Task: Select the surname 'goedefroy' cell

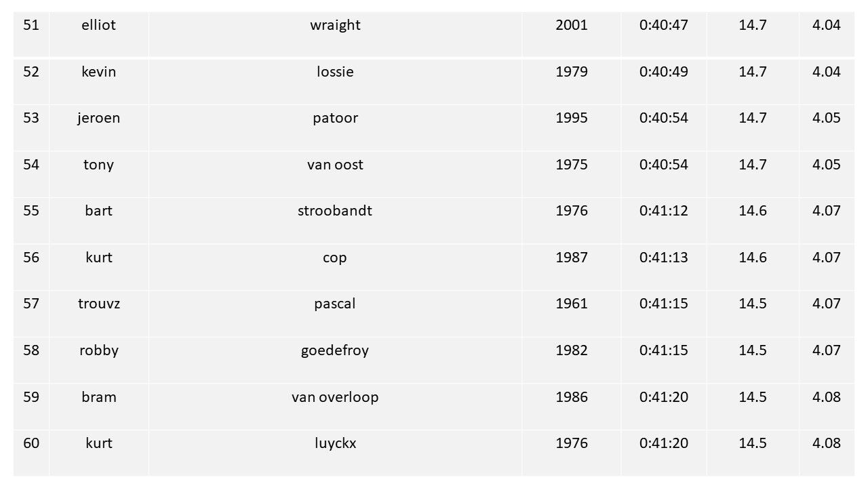Action: (335, 350)
